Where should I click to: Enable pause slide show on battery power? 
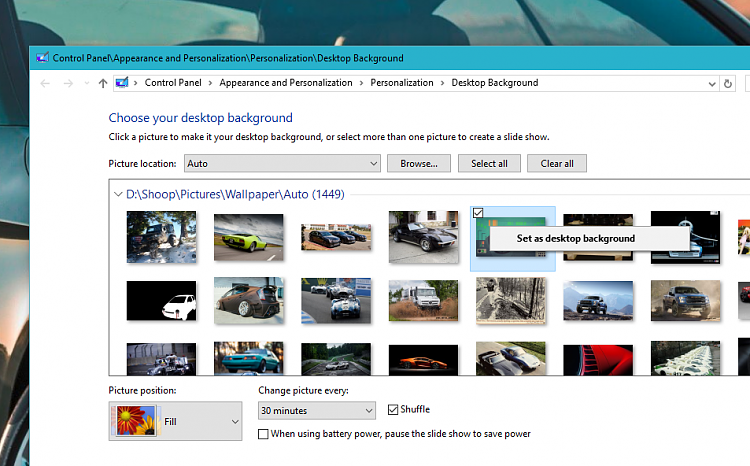tap(263, 434)
